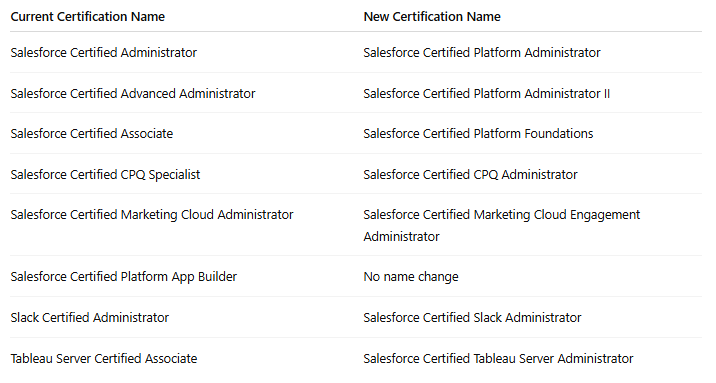Select 'Marketing Cloud Engagement Administrator' cell
The height and width of the screenshot is (383, 716).
pos(502,226)
